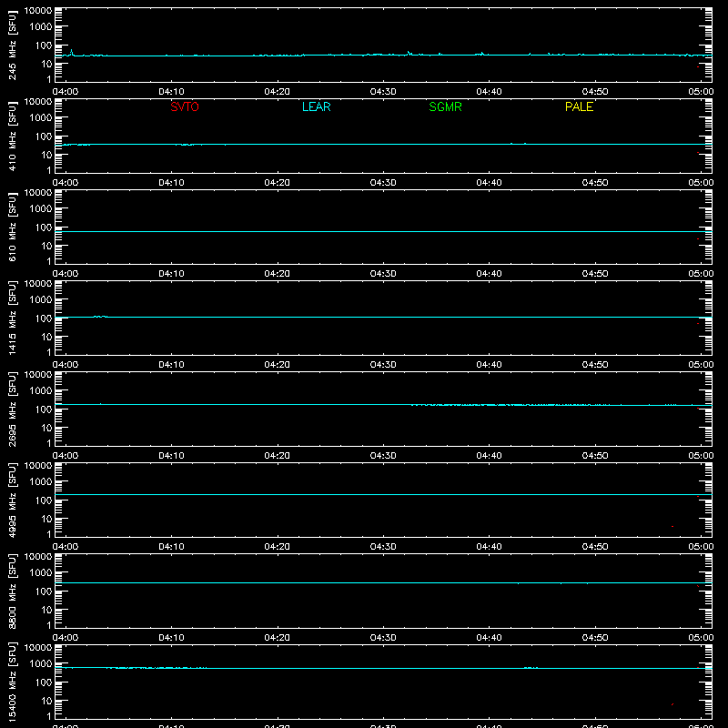Click the red SVTO station label
The width and height of the screenshot is (728, 728).
185,106
